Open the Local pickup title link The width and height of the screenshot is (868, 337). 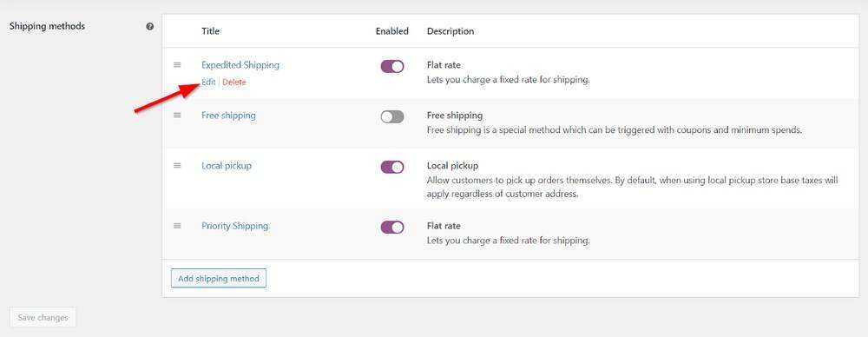coord(227,165)
